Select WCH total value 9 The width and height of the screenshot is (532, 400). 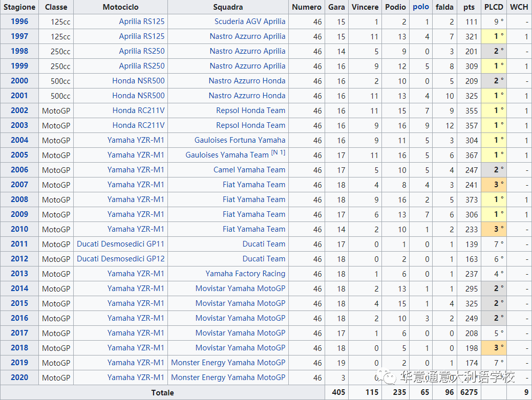coord(526,392)
